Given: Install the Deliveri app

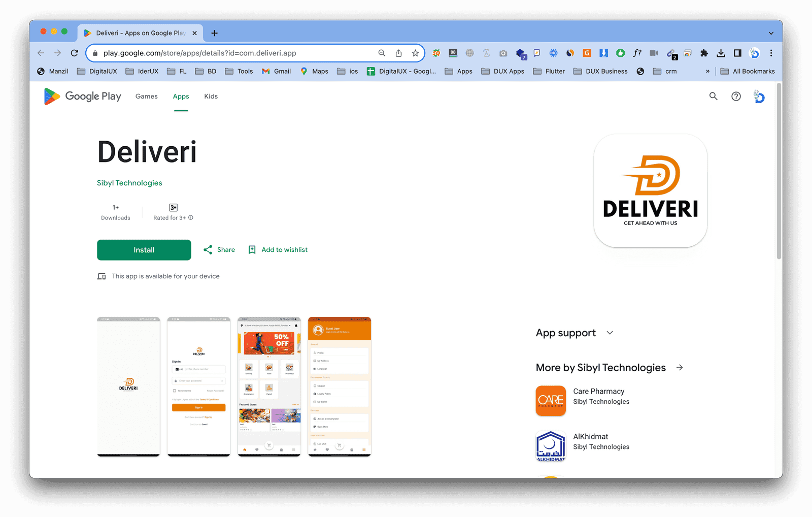Looking at the screenshot, I should tap(144, 250).
